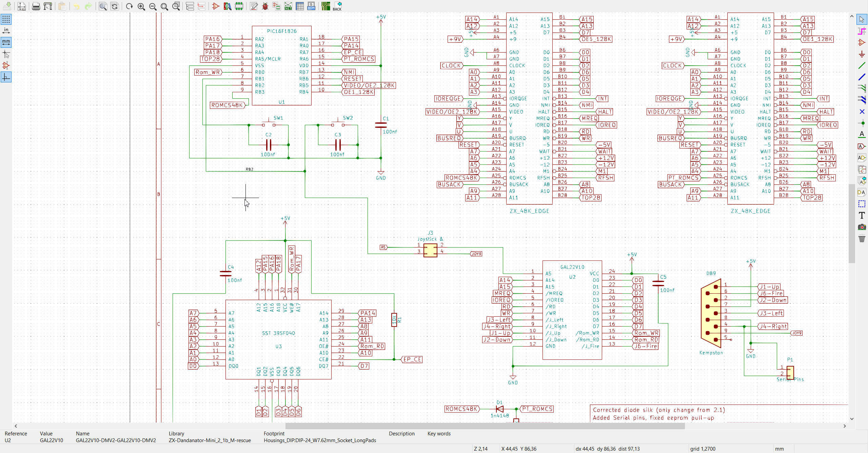This screenshot has width=868, height=453.
Task: Select bus-to-bus entry tool
Action: tap(862, 100)
